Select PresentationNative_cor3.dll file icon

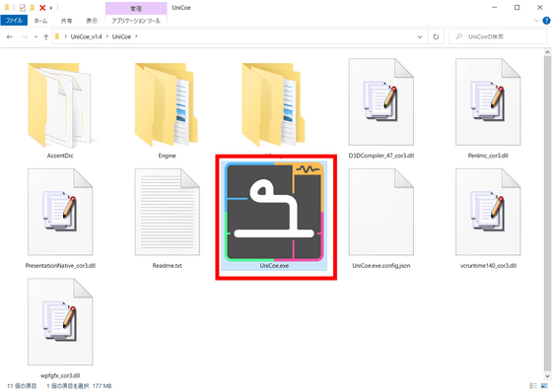(60, 212)
